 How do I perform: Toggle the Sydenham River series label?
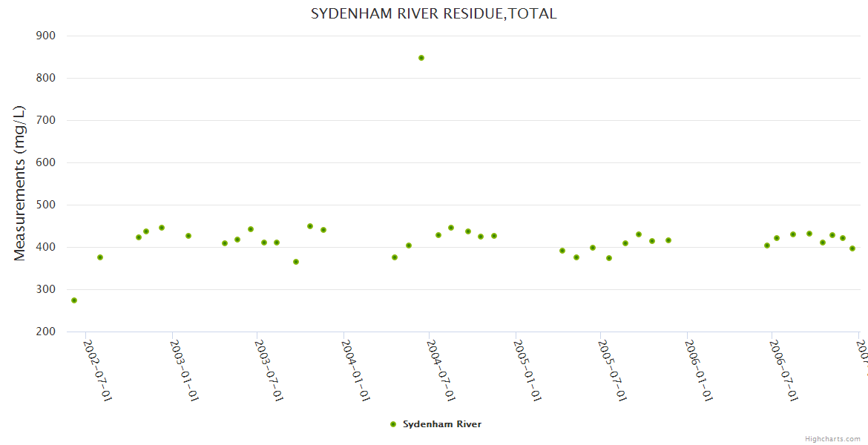[x=441, y=424]
